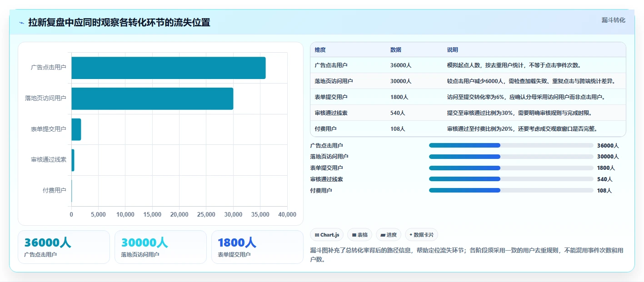Click the 付费用户 y-axis label

[x=55, y=190]
